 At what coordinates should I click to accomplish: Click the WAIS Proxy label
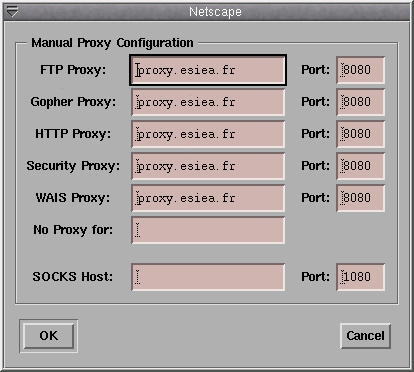coord(73,198)
